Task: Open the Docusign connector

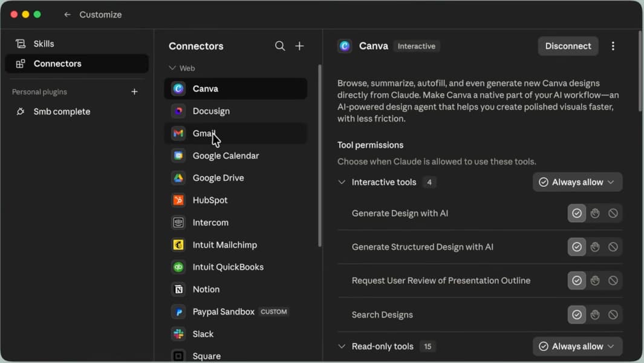Action: (236, 111)
